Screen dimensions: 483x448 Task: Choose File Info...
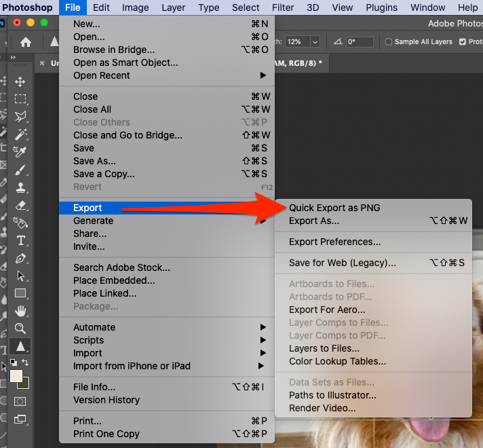tap(167, 387)
